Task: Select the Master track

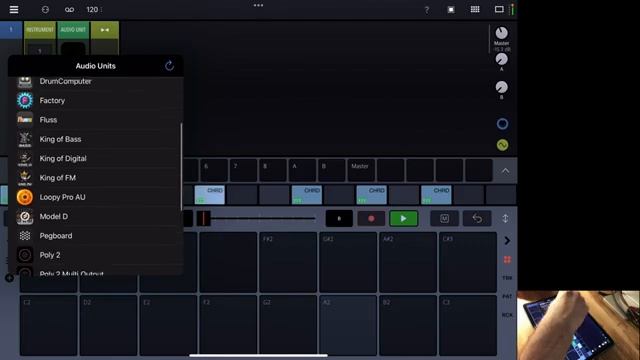Action: (361, 170)
